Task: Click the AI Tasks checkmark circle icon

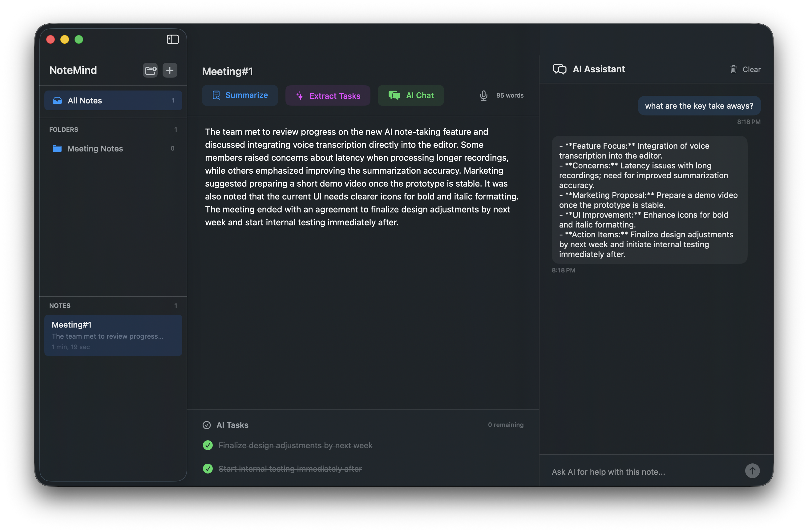Action: (x=206, y=425)
